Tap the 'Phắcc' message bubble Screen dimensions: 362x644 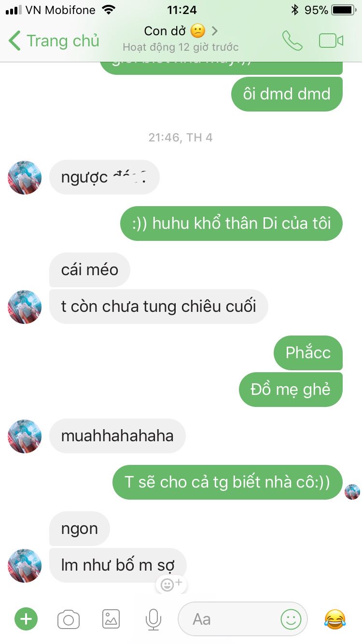click(308, 352)
